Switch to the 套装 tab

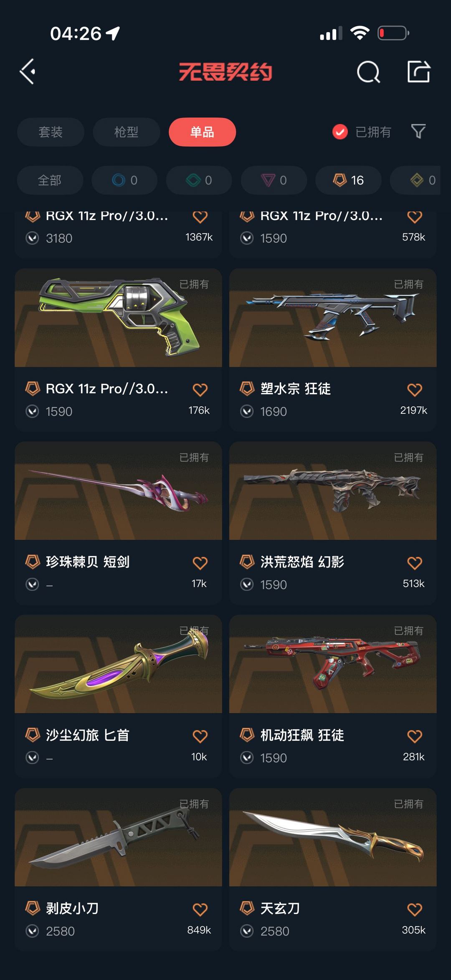tap(51, 132)
